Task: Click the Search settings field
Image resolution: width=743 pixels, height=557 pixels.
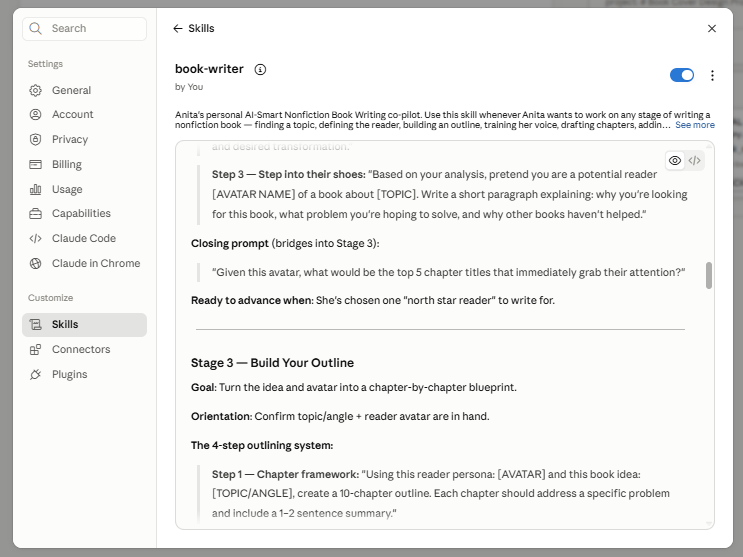Action: point(84,28)
